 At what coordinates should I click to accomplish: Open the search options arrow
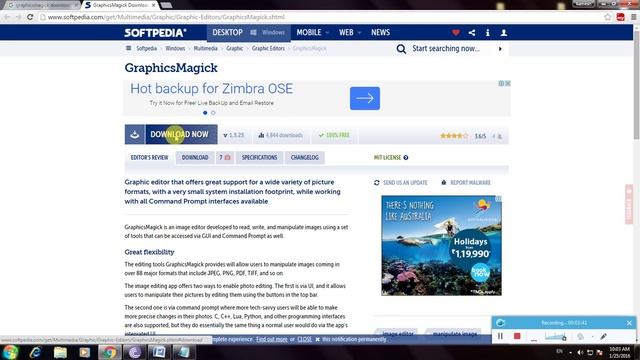500,49
